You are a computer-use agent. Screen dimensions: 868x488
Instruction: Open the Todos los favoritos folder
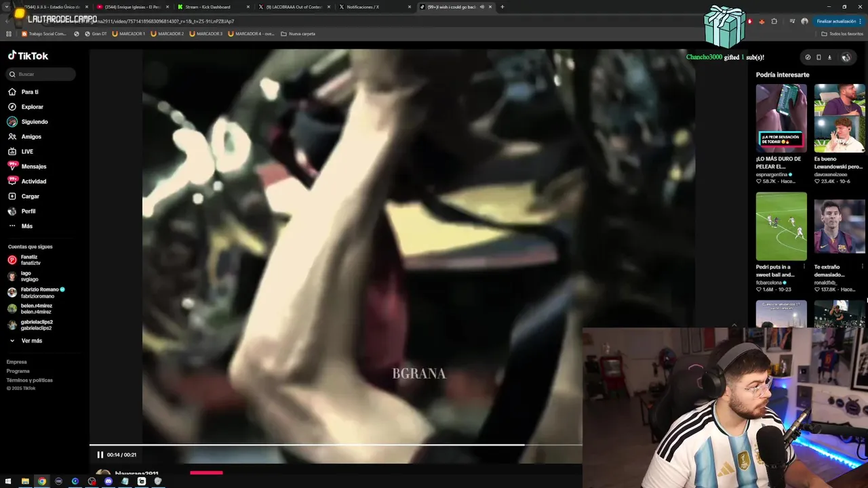[842, 34]
